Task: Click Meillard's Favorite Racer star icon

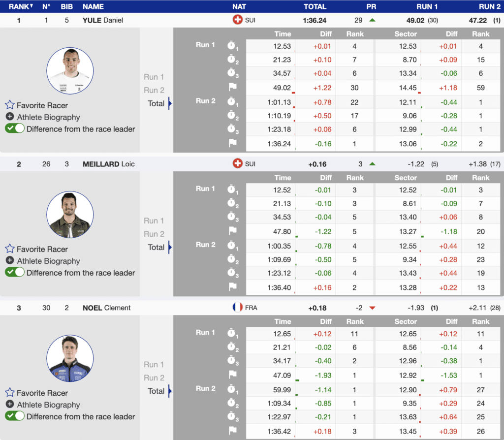Action: [10, 249]
